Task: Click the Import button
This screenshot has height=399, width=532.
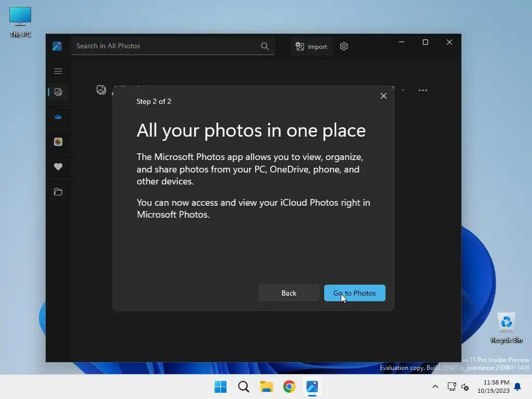Action: tap(311, 46)
